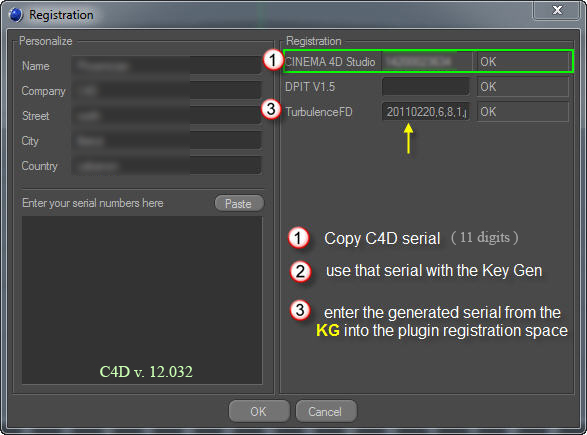Select the City text field

pos(166,141)
